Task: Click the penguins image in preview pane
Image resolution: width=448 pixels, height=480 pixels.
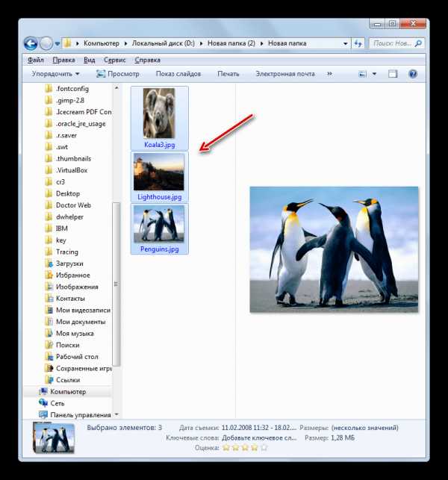Action: coord(334,249)
